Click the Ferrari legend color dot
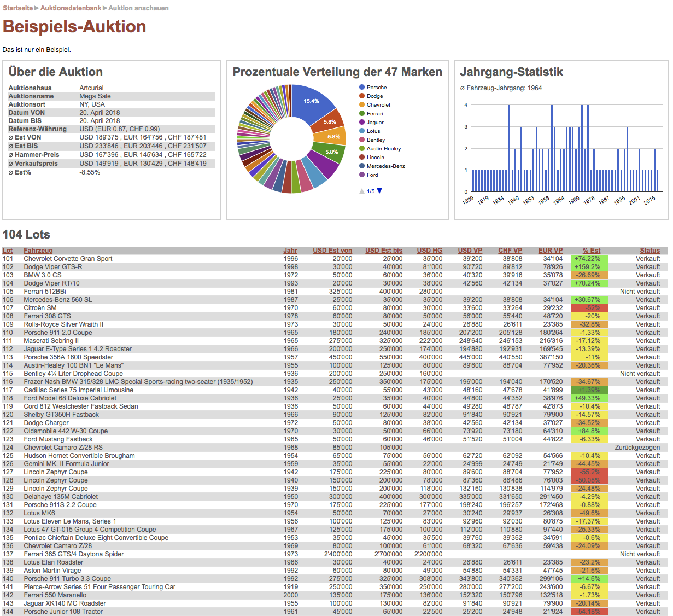 click(x=362, y=114)
